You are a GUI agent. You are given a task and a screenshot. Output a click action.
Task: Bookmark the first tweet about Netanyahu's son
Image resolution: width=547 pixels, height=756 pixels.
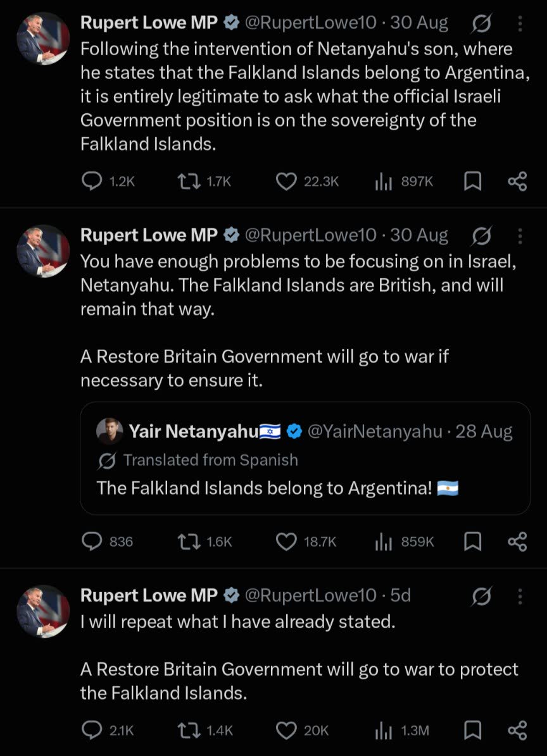coord(473,182)
